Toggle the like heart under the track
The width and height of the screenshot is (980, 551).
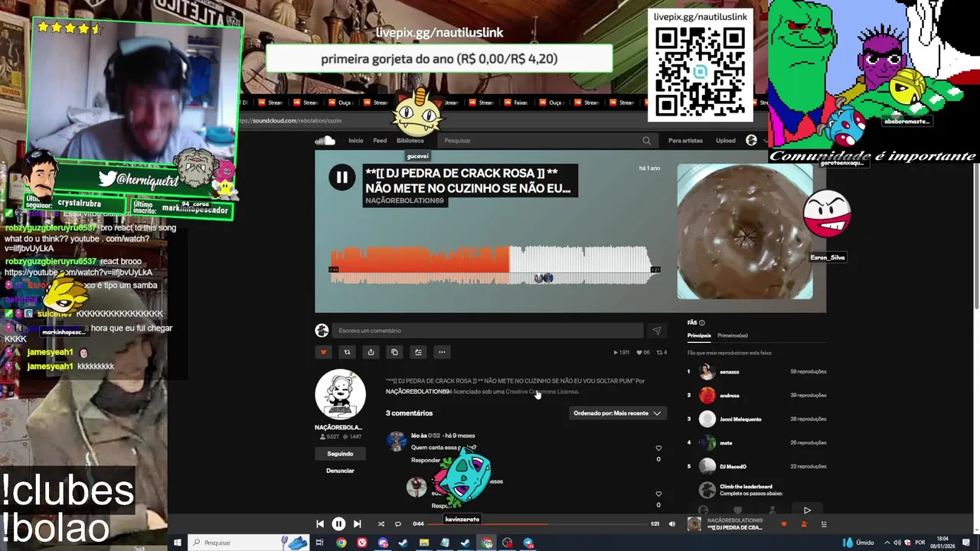[x=323, y=352]
